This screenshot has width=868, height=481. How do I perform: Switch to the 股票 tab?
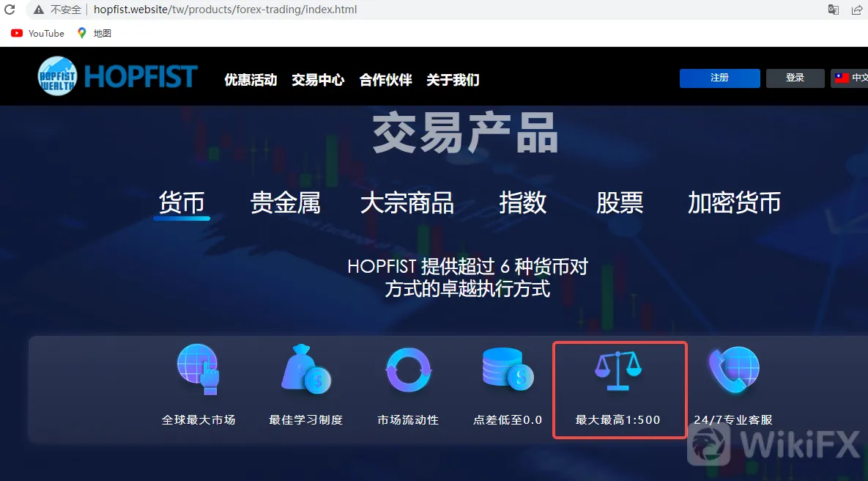coord(620,203)
